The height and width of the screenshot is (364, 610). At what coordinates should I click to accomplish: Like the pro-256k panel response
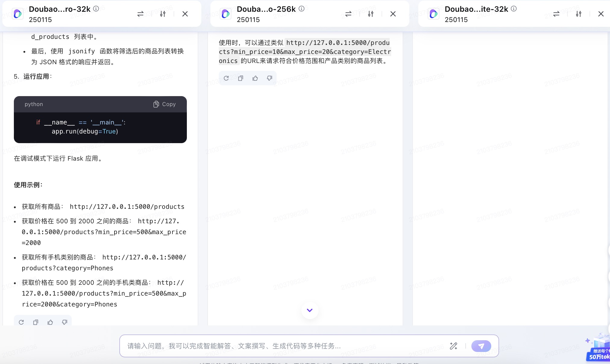[x=255, y=78]
